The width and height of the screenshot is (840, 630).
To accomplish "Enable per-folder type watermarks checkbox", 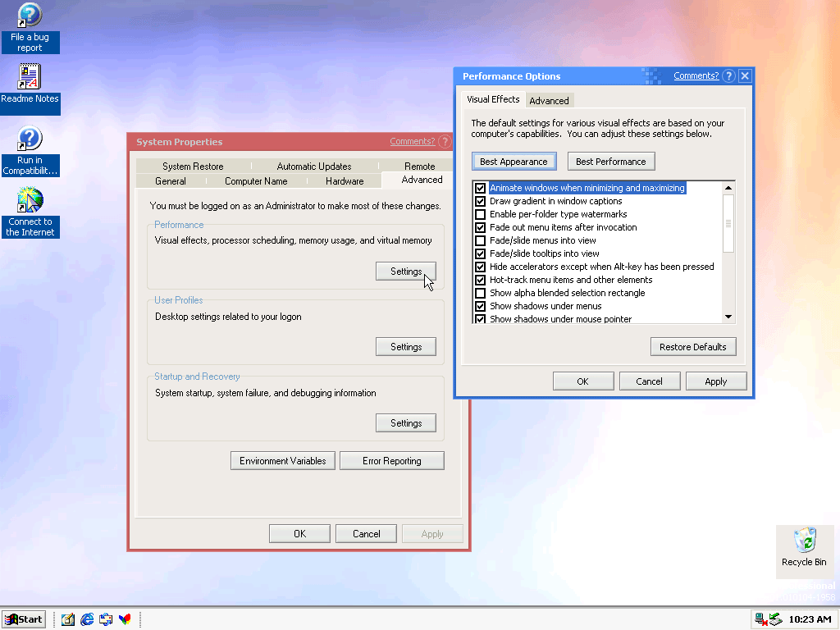I will coord(481,214).
